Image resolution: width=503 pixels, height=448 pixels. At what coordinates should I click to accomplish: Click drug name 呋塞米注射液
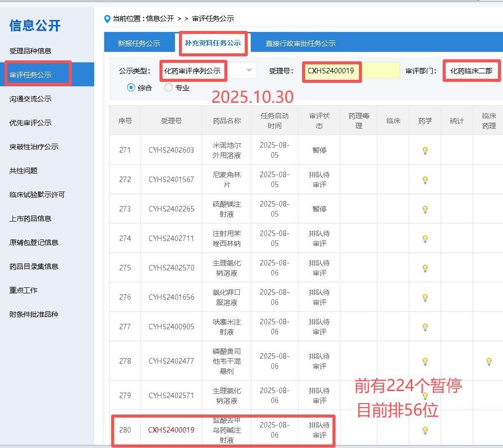click(x=227, y=327)
